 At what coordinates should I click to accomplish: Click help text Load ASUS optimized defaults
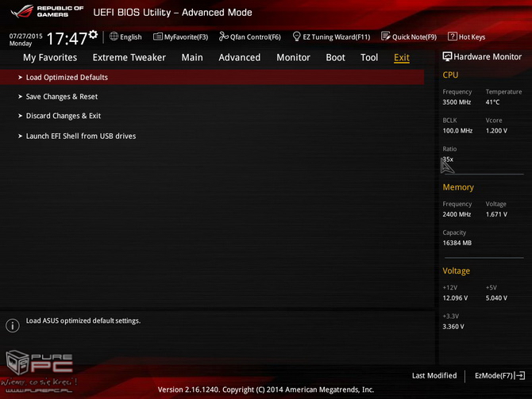pos(83,320)
